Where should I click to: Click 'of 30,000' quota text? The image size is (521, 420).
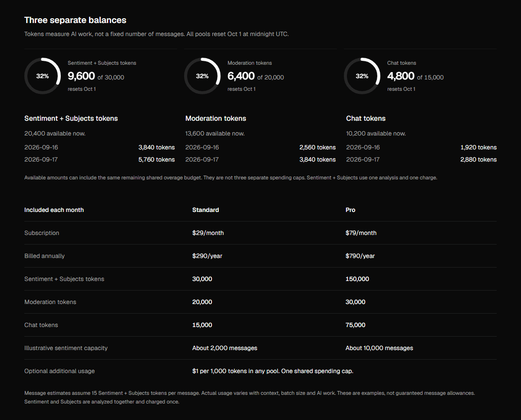[x=111, y=77]
